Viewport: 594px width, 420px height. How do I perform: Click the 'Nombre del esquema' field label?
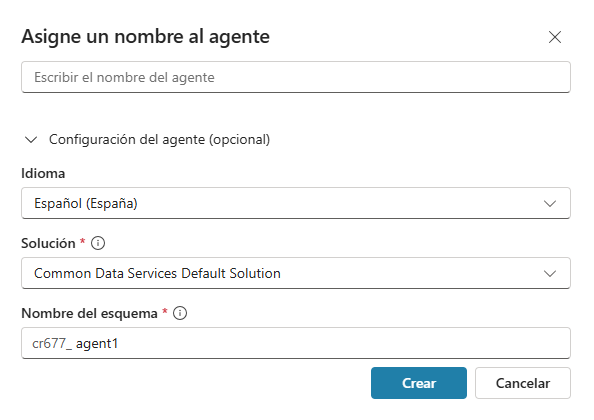pyautogui.click(x=89, y=313)
